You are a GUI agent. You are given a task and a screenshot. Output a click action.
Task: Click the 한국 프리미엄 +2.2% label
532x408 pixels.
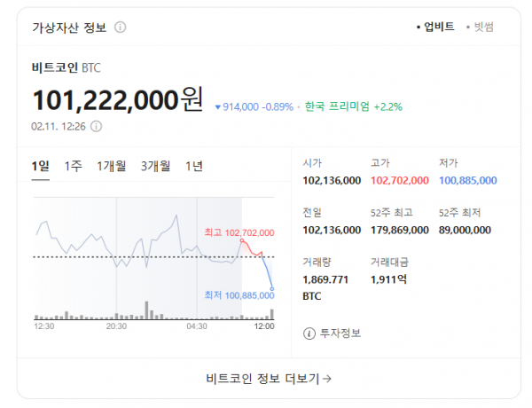(x=353, y=106)
